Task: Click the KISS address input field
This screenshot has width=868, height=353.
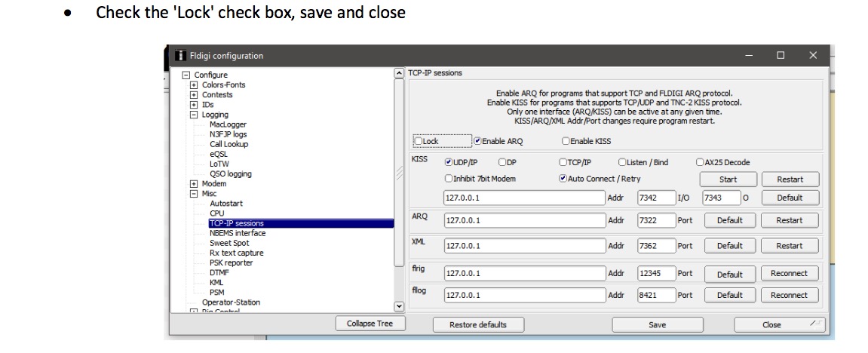Action: (524, 198)
